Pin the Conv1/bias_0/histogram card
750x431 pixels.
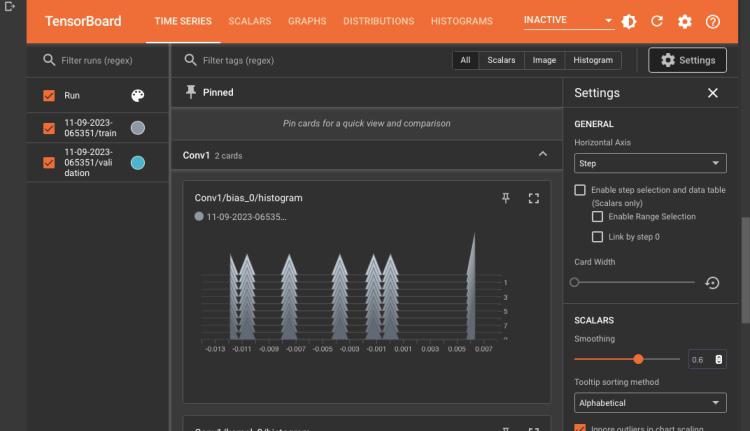tap(506, 198)
